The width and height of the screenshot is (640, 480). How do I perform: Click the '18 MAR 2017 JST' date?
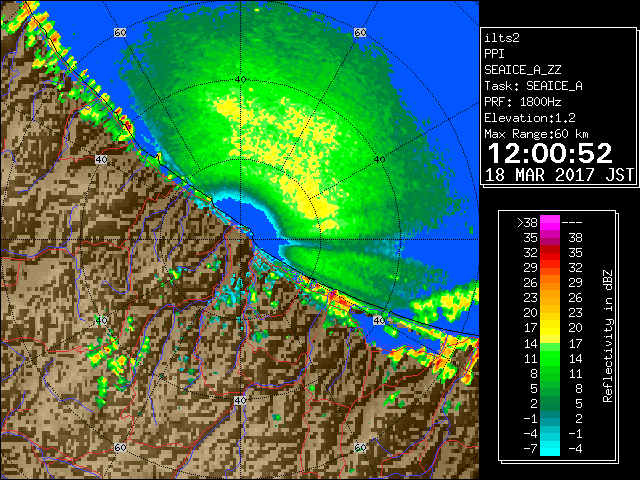[559, 175]
